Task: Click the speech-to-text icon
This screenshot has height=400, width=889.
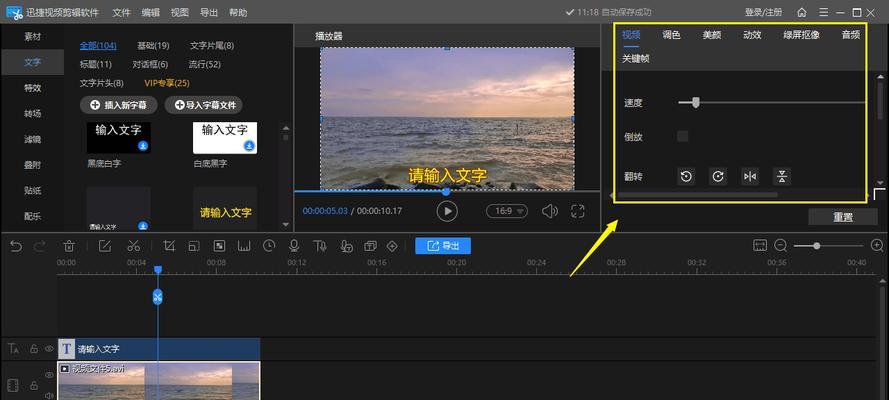Action: tap(346, 246)
